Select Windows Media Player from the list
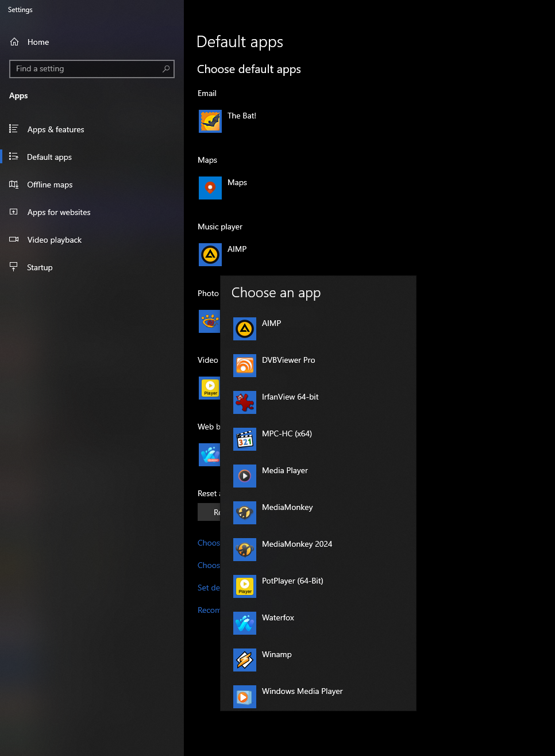Screen dimensions: 555x756 (302, 692)
